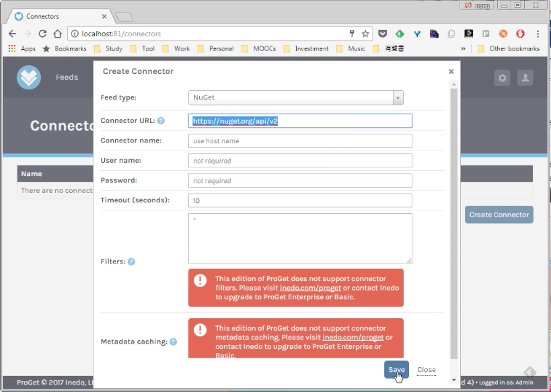This screenshot has height=392, width=551.
Task: Click the Connector name field
Action: pos(300,141)
